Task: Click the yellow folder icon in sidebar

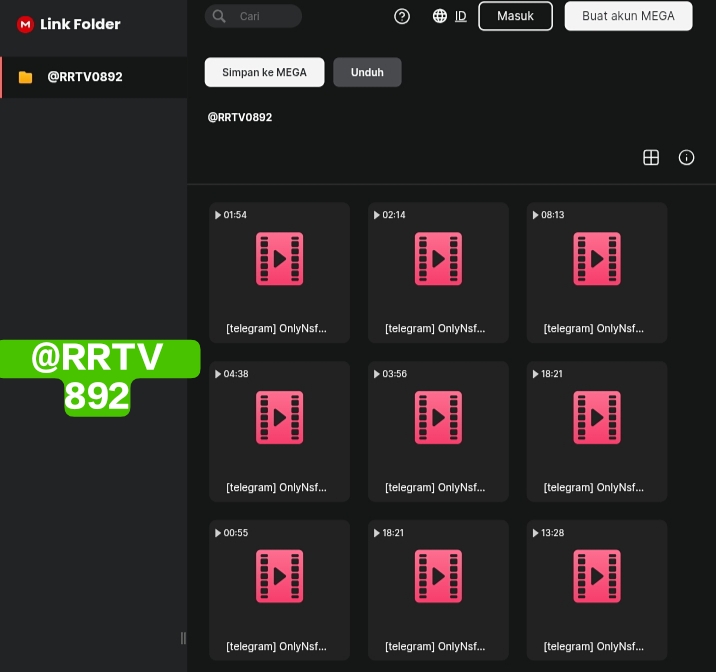Action: point(26,77)
